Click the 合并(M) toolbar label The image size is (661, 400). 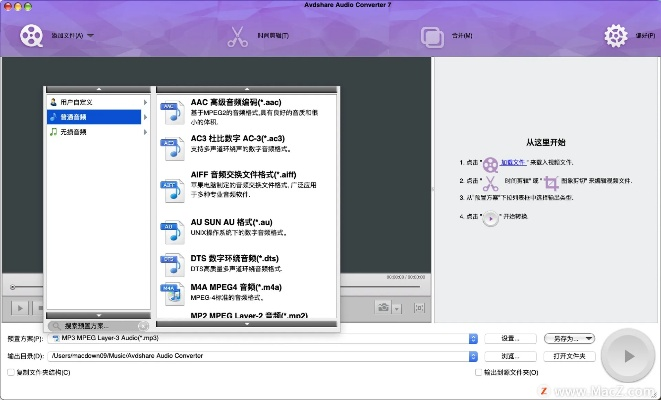pos(462,36)
